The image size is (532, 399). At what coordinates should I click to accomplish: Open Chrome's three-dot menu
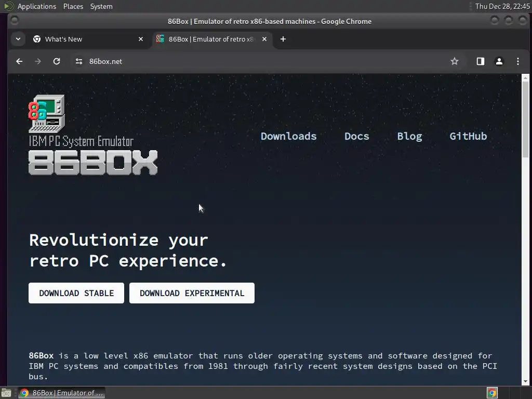tap(518, 61)
